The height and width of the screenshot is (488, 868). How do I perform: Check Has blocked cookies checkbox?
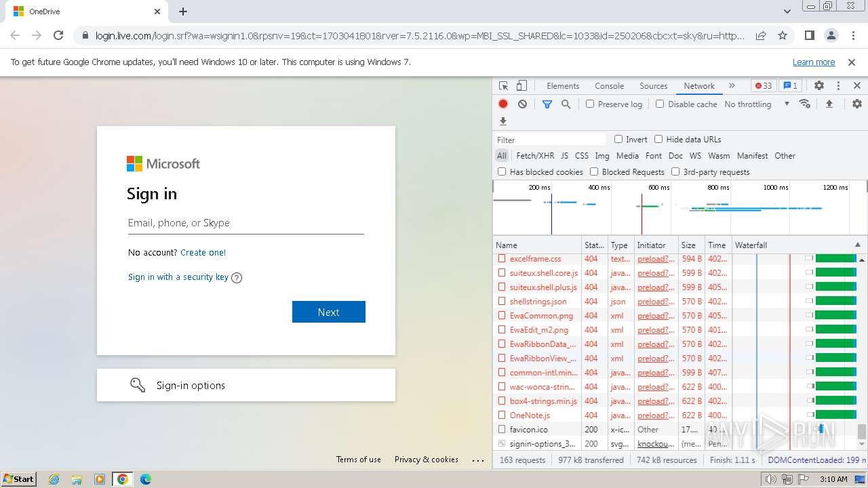502,171
